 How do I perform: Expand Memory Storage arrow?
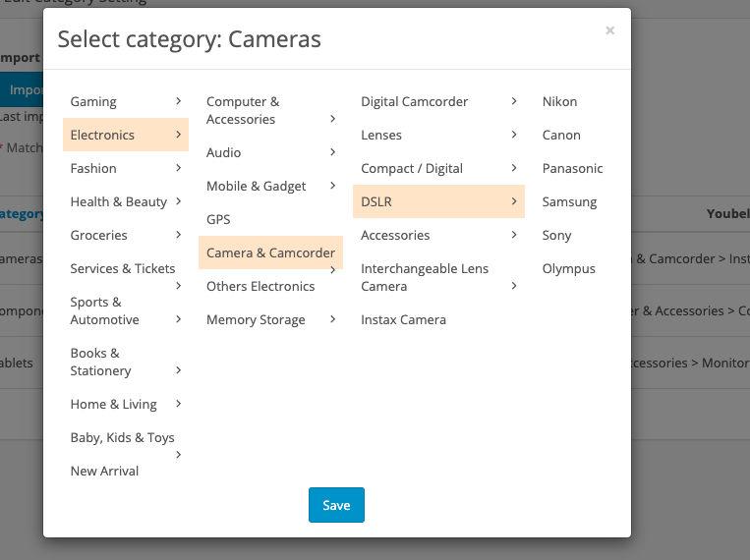coord(333,319)
